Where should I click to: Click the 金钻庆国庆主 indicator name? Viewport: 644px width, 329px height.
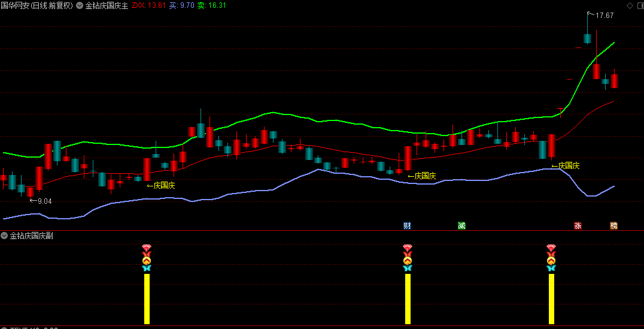pyautogui.click(x=107, y=6)
